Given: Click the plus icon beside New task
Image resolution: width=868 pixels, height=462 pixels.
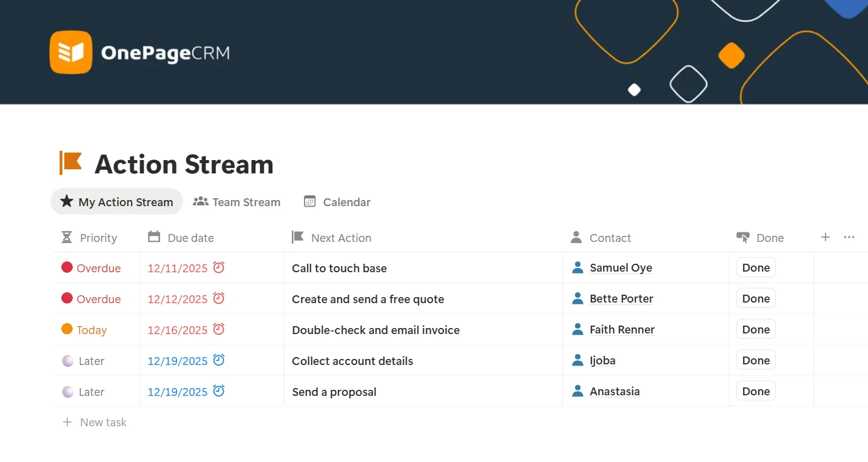Looking at the screenshot, I should pos(67,422).
